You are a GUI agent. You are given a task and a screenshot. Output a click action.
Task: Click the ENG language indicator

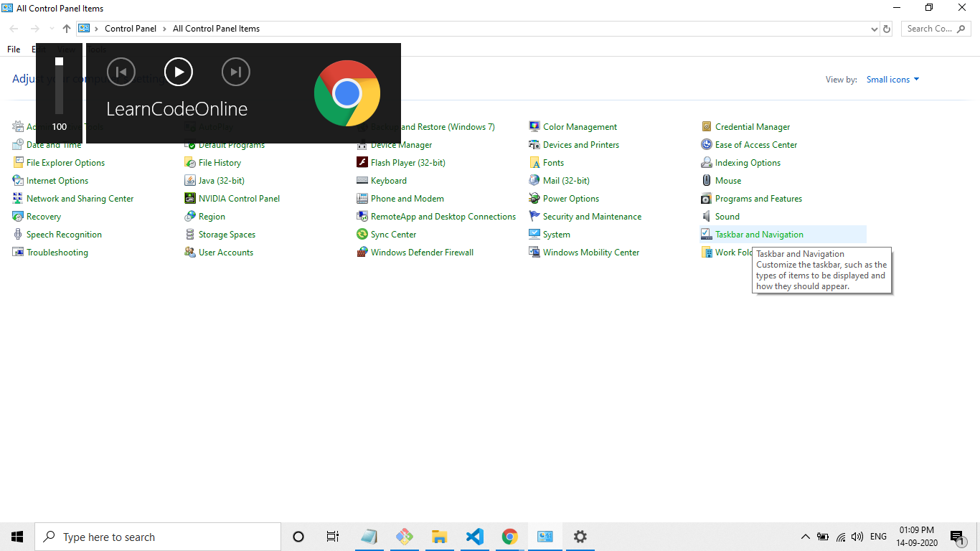(878, 537)
